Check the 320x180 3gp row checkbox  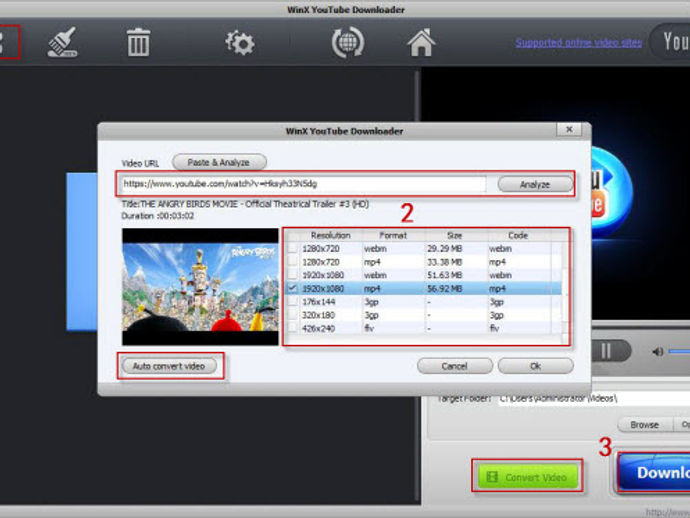tap(292, 315)
